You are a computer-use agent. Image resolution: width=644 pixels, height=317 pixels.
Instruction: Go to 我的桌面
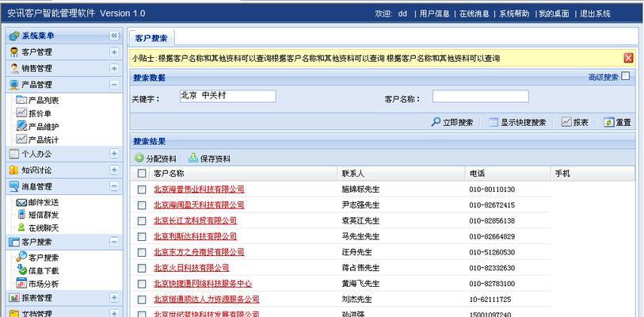click(554, 13)
